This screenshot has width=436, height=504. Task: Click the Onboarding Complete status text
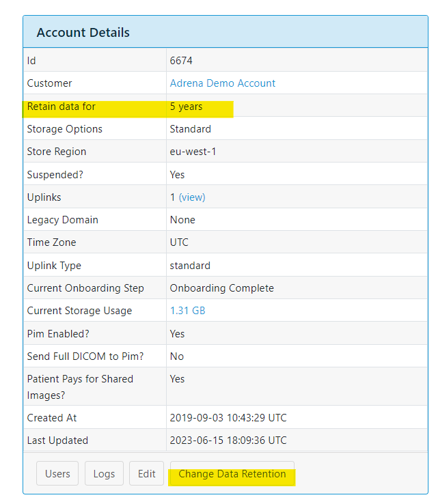(221, 288)
